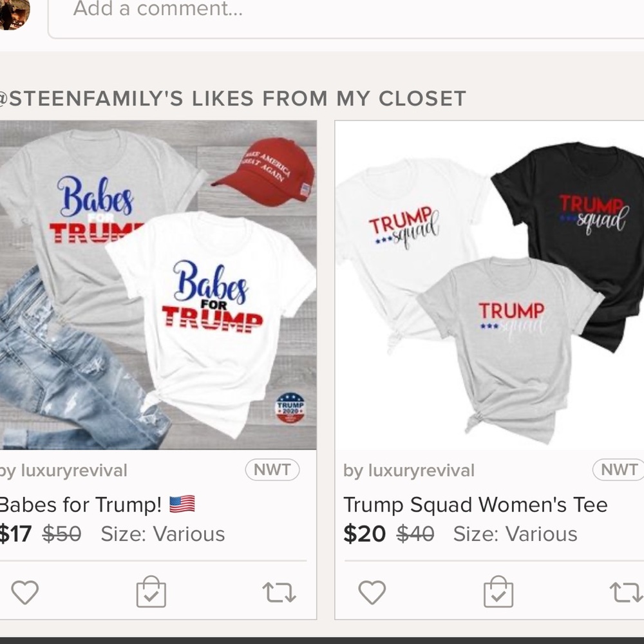Open Trump Squad Women's Tee title
Image resolution: width=644 pixels, height=644 pixels.
475,504
